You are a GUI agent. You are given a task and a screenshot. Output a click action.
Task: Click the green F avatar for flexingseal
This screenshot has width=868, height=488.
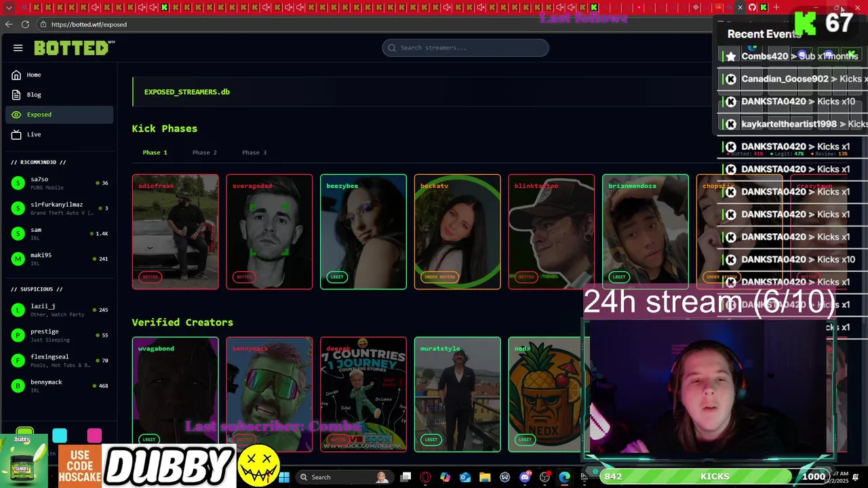(x=18, y=361)
